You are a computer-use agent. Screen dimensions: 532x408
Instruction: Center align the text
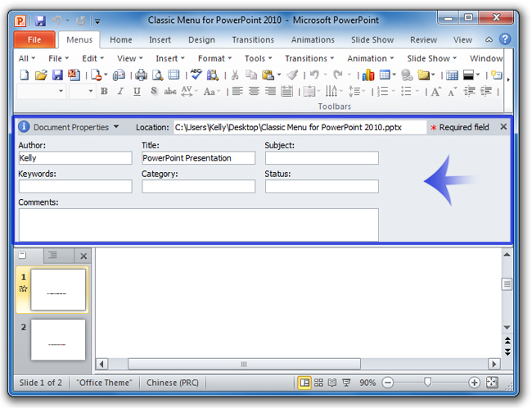click(254, 91)
